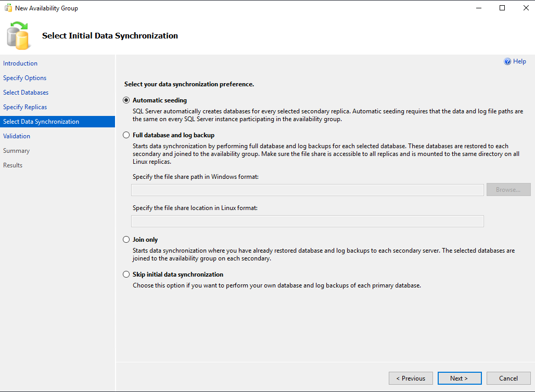This screenshot has height=392, width=535.
Task: Click the Linux format file share location field
Action: [x=308, y=221]
